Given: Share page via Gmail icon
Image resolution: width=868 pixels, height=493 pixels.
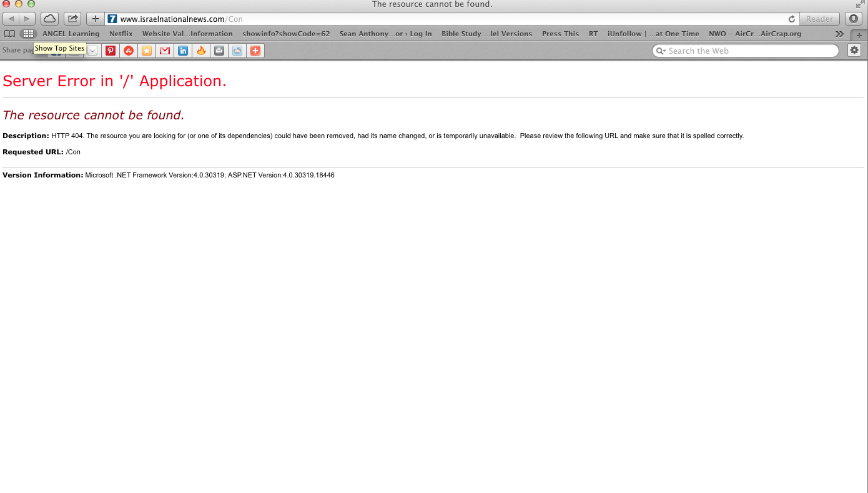Looking at the screenshot, I should [x=165, y=51].
